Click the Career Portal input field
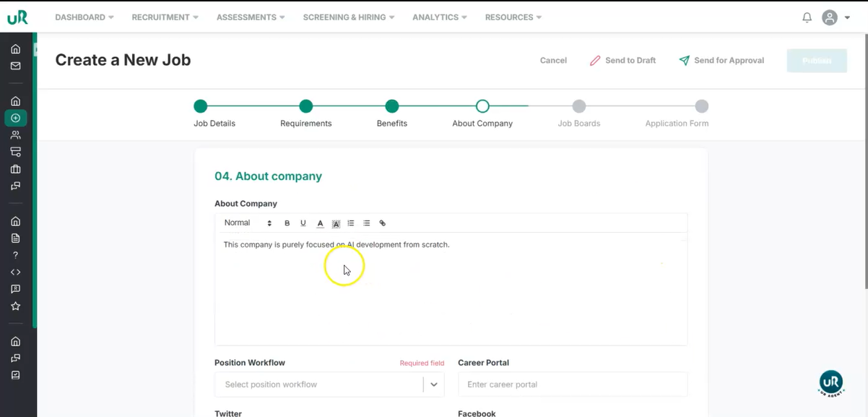The image size is (868, 417). point(572,384)
